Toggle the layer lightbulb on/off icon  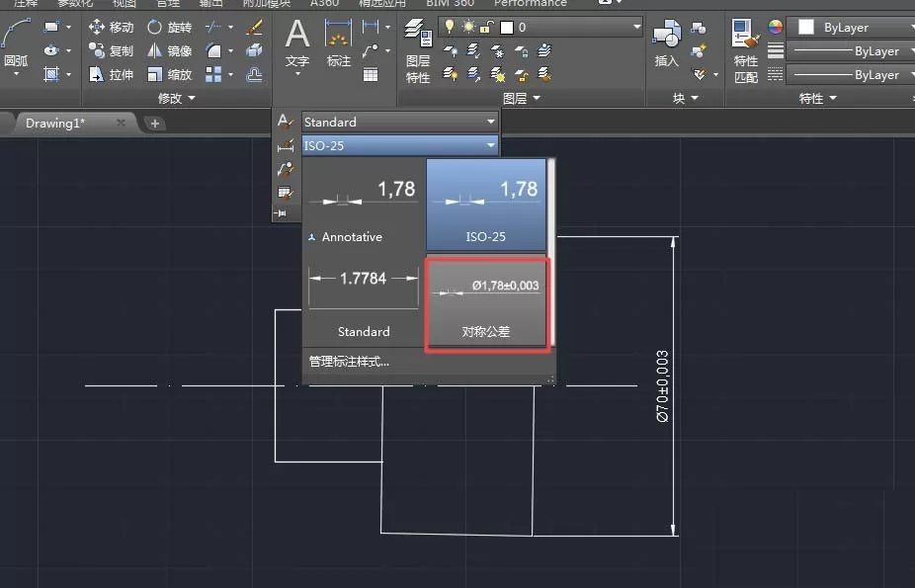450,27
